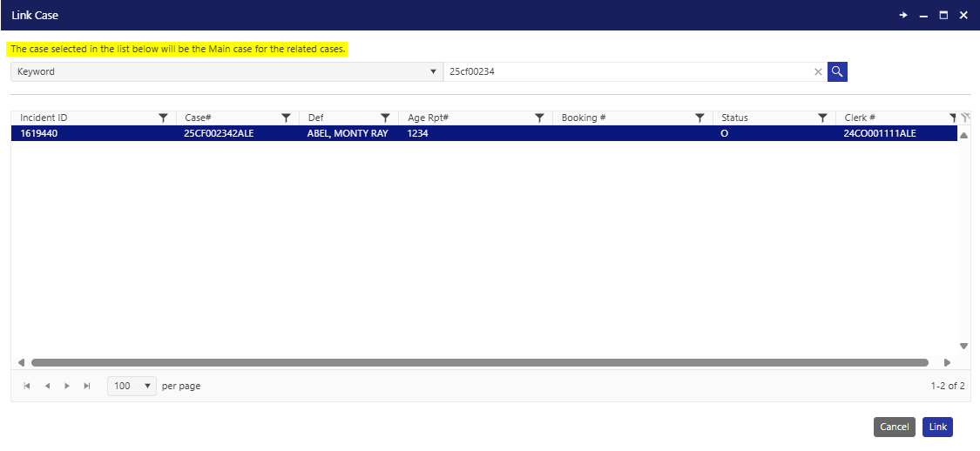Screen dimensions: 980x451
Task: Jump to the last page
Action: click(86, 386)
